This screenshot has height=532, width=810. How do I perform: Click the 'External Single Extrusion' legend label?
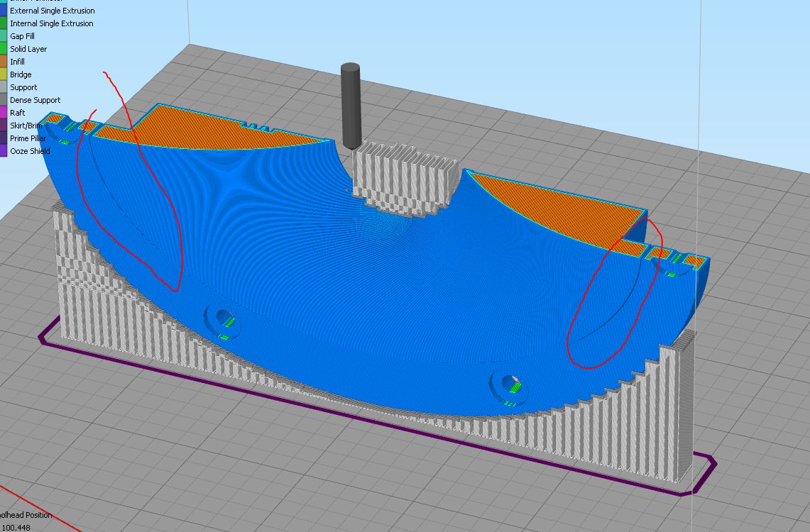52,11
